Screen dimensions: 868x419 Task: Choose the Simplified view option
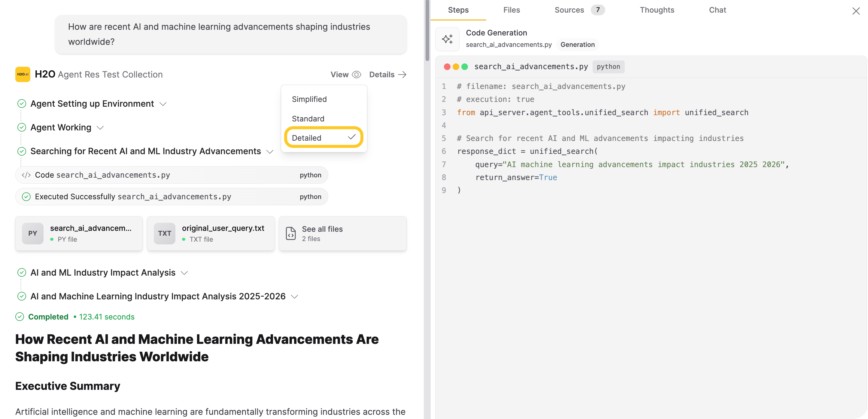coord(309,99)
